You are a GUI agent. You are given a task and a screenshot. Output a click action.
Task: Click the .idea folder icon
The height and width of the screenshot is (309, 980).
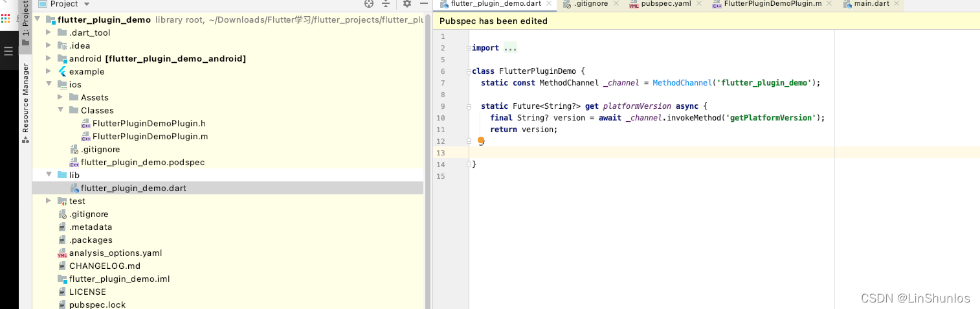pyautogui.click(x=63, y=45)
